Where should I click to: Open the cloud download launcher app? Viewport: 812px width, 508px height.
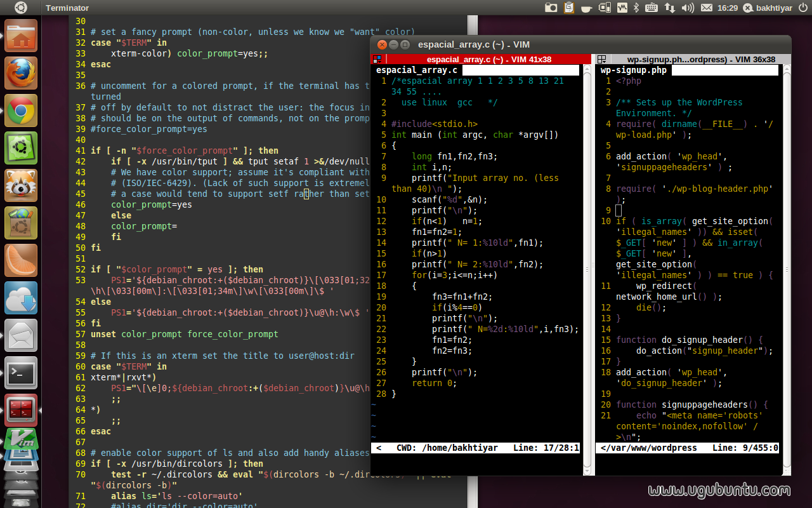(x=21, y=298)
